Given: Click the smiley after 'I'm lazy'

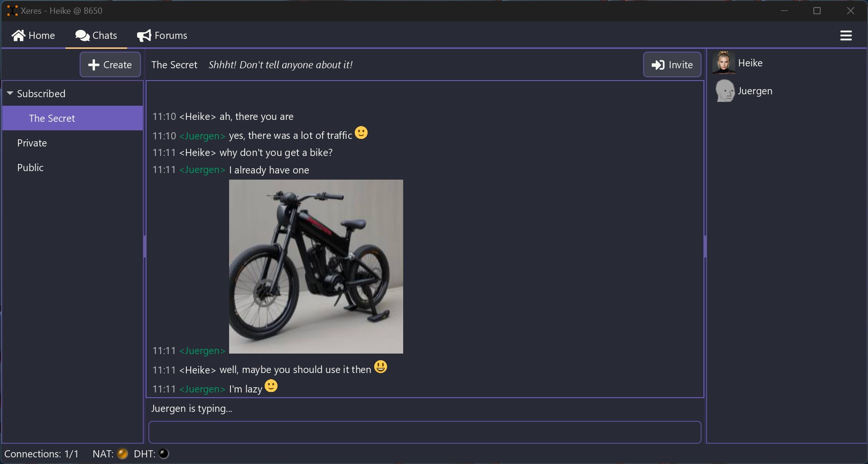Looking at the screenshot, I should (271, 386).
